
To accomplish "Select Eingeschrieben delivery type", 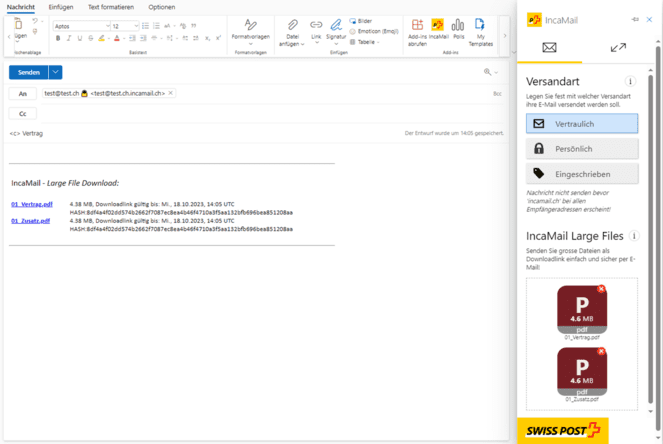I will click(x=582, y=174).
